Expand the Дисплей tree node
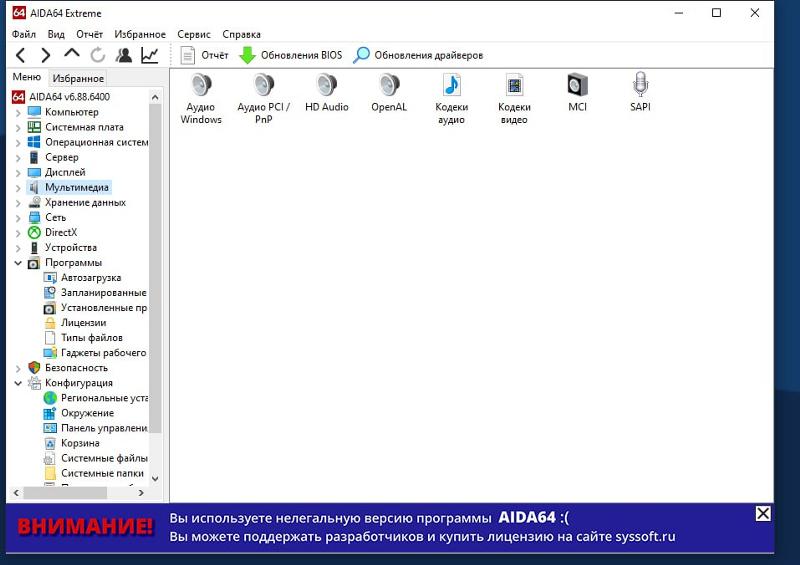Screen dimensions: 800x565 coord(18,173)
